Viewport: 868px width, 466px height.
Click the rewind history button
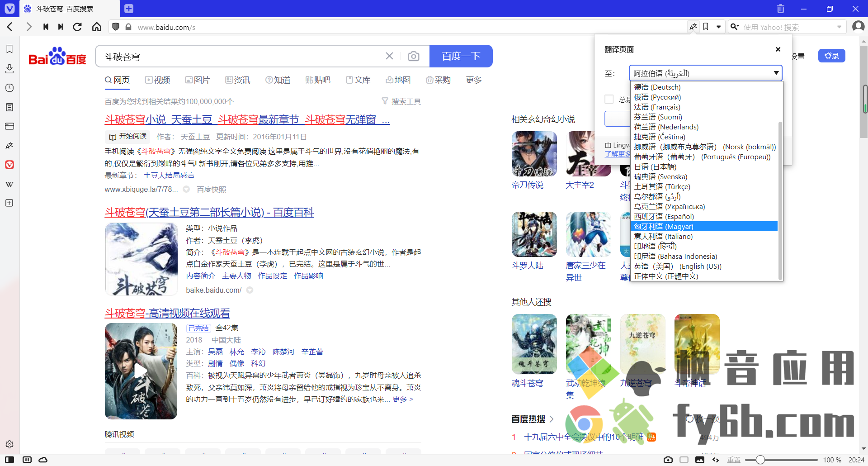[46, 27]
